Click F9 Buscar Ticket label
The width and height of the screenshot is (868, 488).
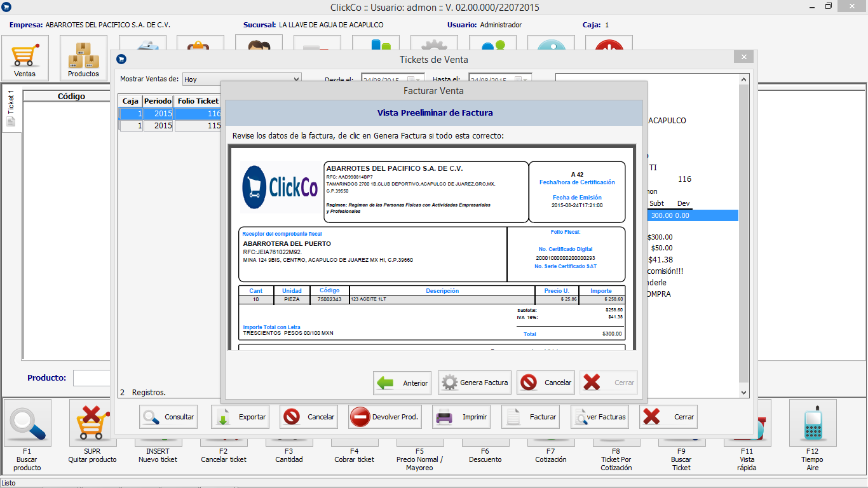pos(681,459)
